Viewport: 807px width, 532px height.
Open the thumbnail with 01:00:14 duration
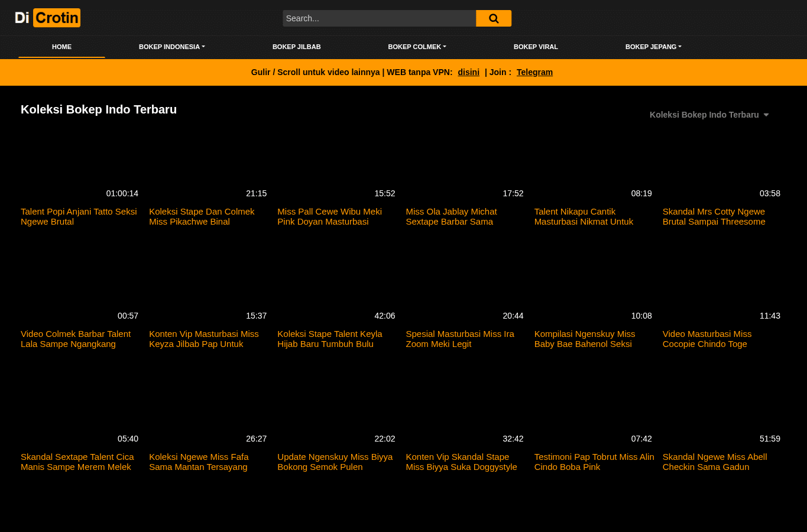click(x=80, y=167)
